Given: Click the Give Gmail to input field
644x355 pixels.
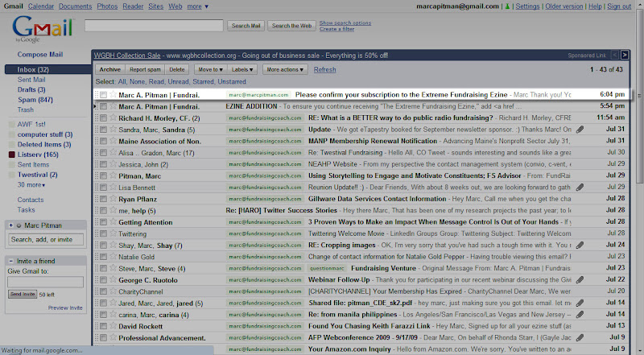Looking at the screenshot, I should coord(45,282).
